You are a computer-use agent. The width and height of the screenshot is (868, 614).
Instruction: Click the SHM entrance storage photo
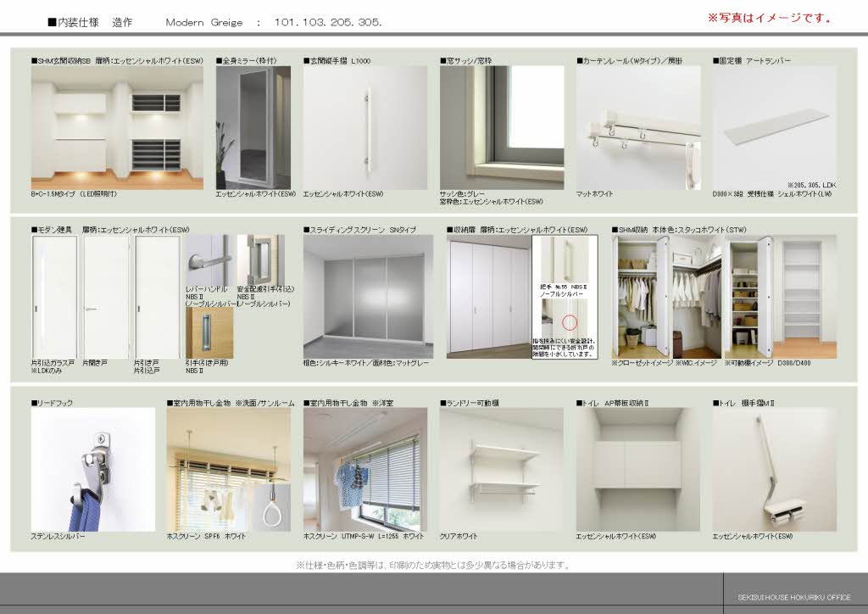[117, 127]
